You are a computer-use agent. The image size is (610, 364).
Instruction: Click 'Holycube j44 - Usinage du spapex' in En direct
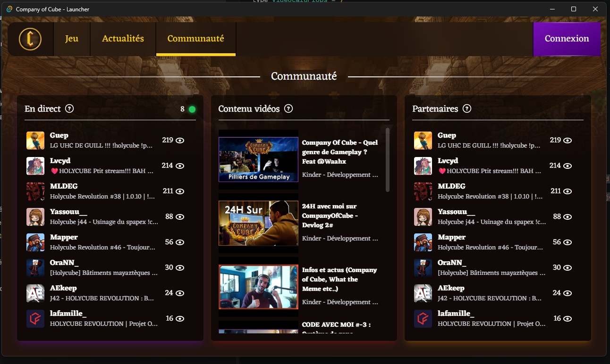click(104, 222)
